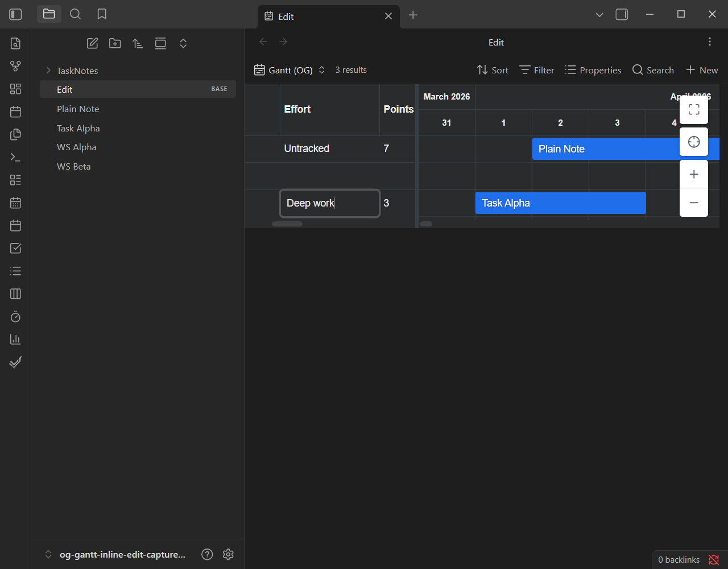
Task: Zoom in the Gantt chart
Action: coord(694,174)
